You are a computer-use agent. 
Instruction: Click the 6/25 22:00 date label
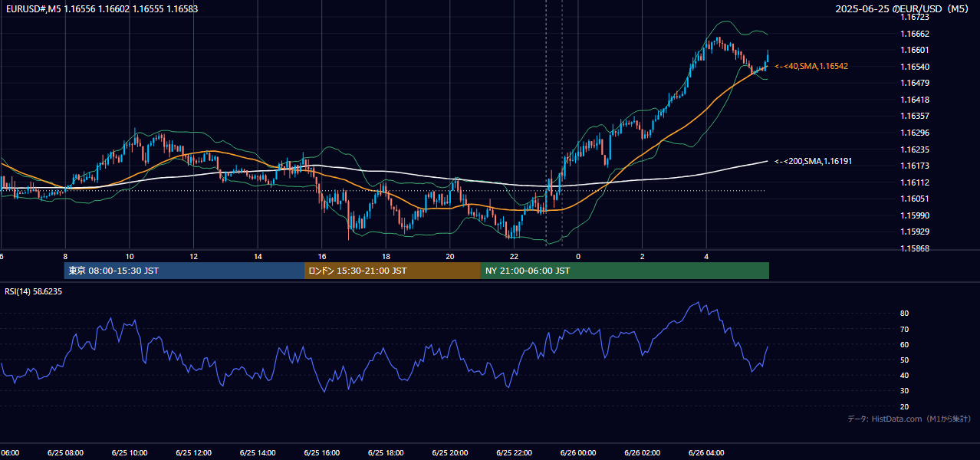pos(515,453)
